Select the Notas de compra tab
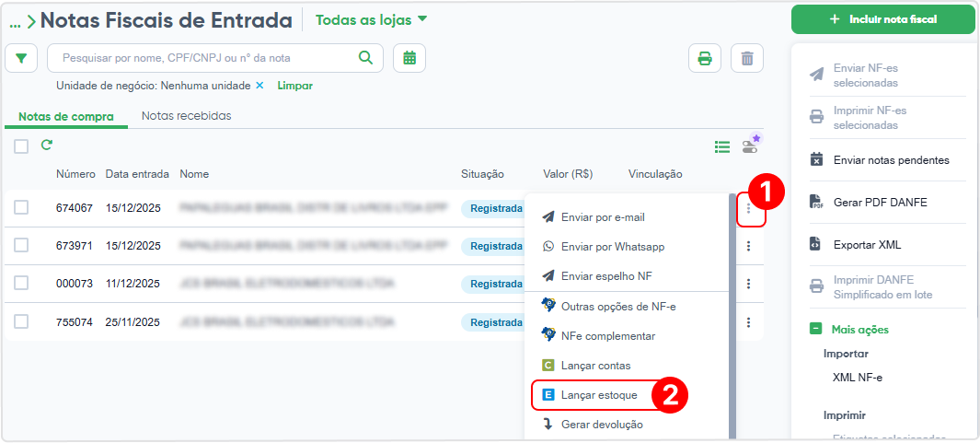Screen dimensions: 980x443 (66, 116)
